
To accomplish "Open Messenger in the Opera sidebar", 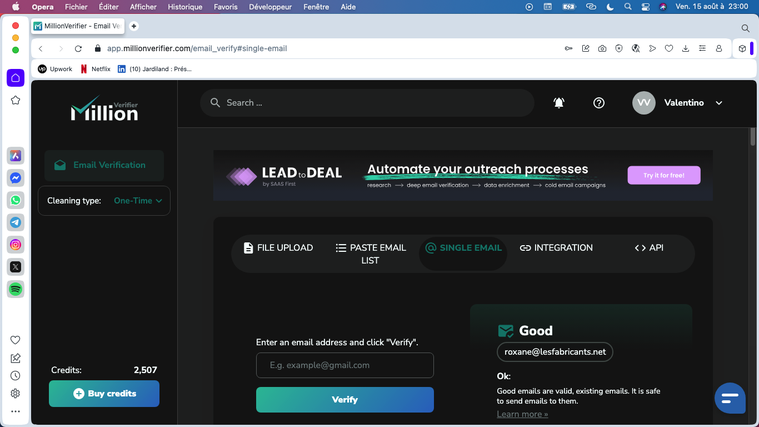I will pos(15,178).
